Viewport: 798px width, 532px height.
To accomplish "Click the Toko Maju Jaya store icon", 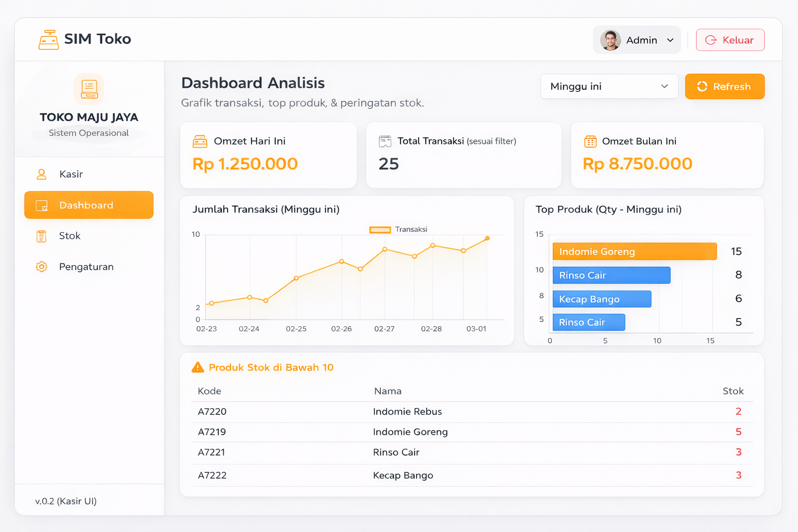I will tap(89, 89).
